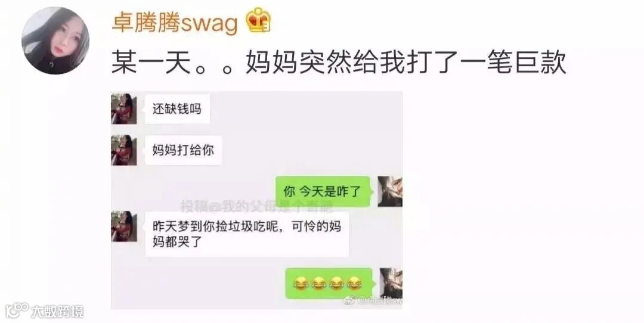Screen dimensions: 644x323
Task: Click the 还缺钱吗 chat bubble
Action: pyautogui.click(x=178, y=109)
